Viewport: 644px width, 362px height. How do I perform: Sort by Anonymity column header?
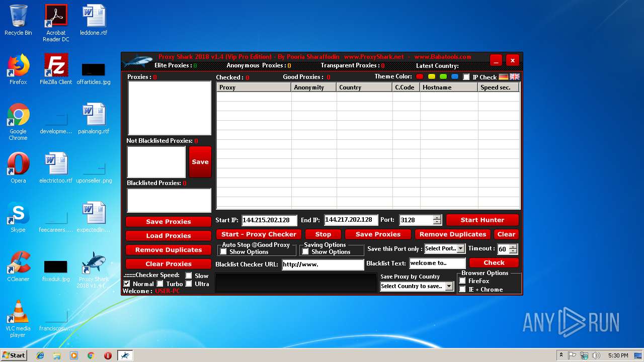[x=314, y=87]
